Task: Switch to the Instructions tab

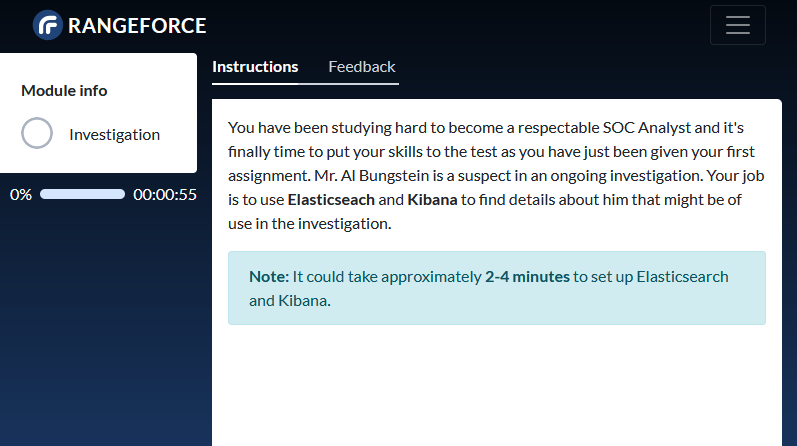Action: click(255, 67)
